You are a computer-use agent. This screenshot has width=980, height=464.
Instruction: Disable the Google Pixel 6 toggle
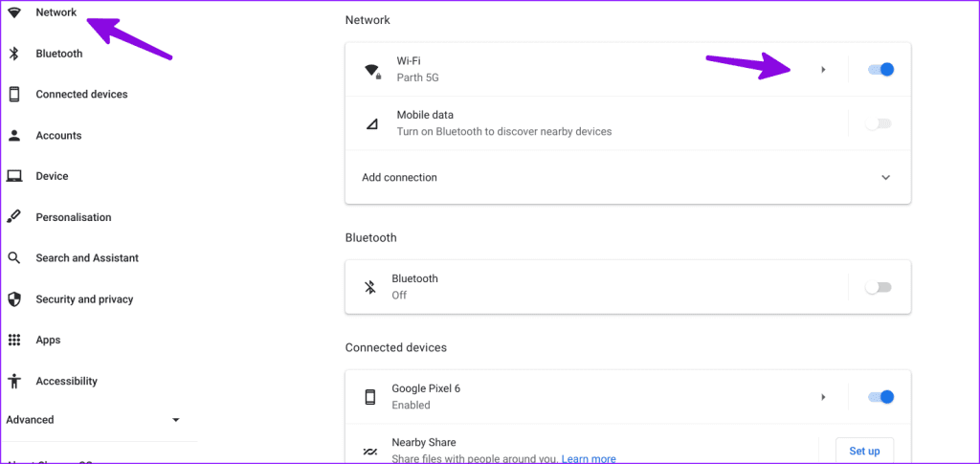point(880,397)
